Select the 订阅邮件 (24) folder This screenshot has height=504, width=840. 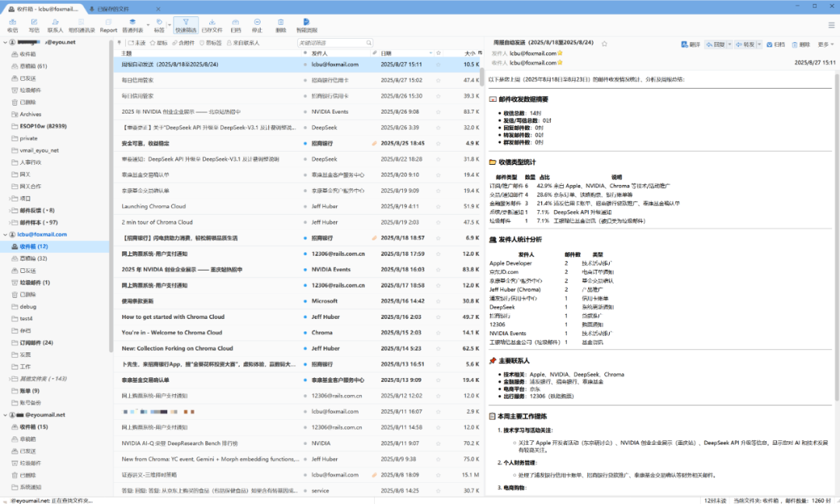click(36, 342)
